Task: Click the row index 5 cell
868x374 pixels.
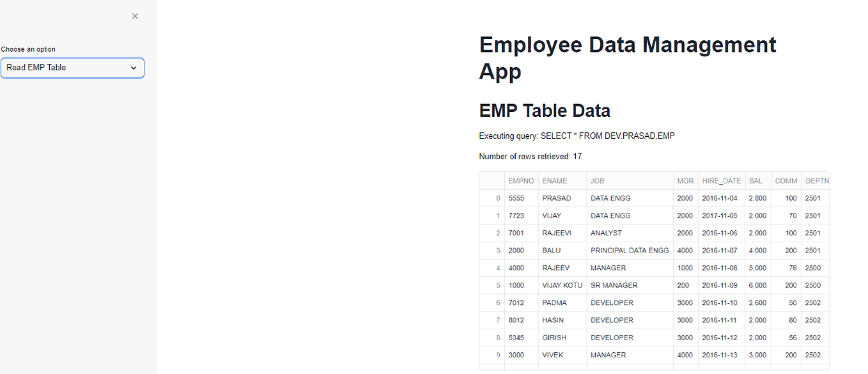Action: (x=498, y=285)
